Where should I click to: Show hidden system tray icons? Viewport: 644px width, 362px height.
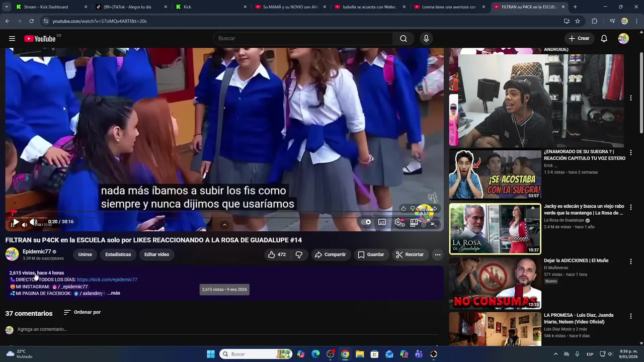pyautogui.click(x=555, y=354)
